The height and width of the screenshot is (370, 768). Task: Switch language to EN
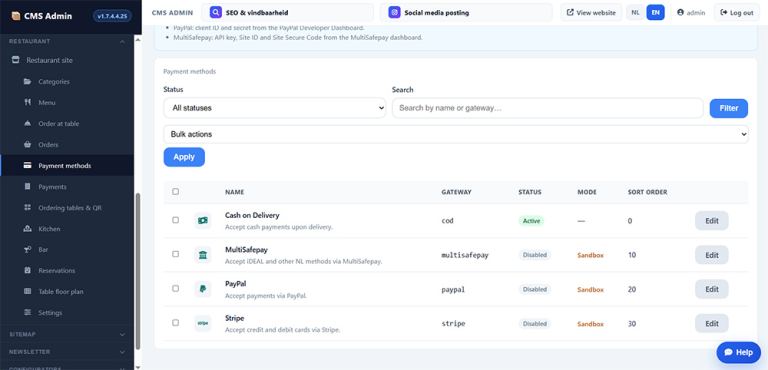[x=655, y=13]
